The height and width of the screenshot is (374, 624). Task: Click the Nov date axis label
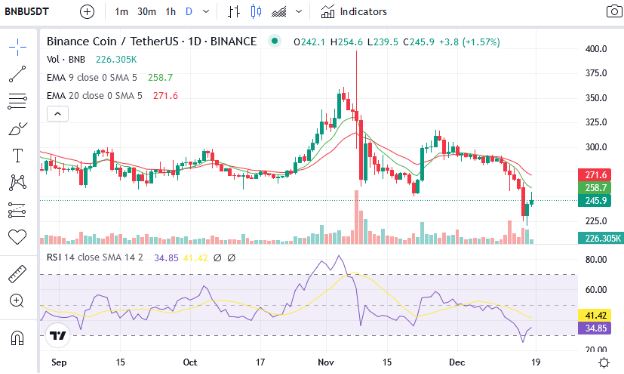(326, 362)
